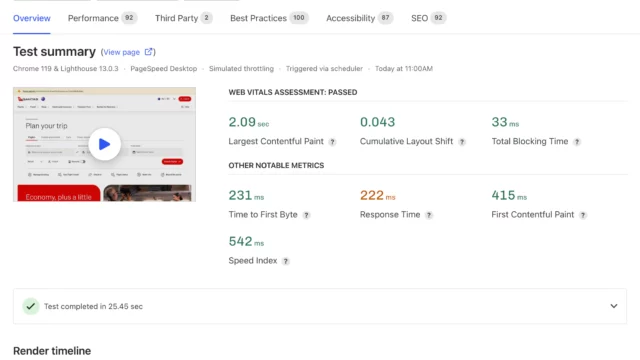Play the page load video
The height and width of the screenshot is (360, 640).
[104, 144]
